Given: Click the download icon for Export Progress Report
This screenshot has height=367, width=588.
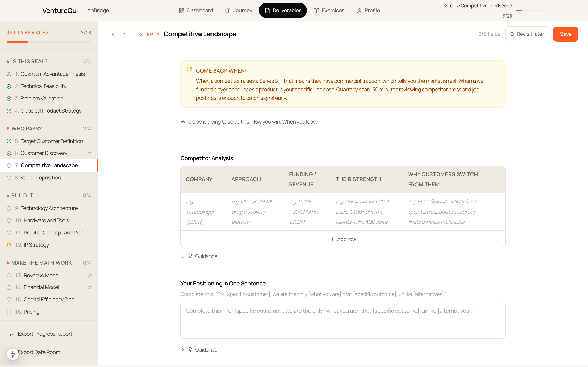Looking at the screenshot, I should [x=12, y=334].
